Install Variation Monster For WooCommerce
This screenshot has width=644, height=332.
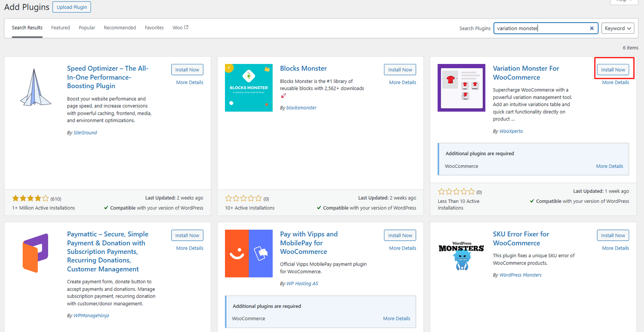(x=613, y=70)
